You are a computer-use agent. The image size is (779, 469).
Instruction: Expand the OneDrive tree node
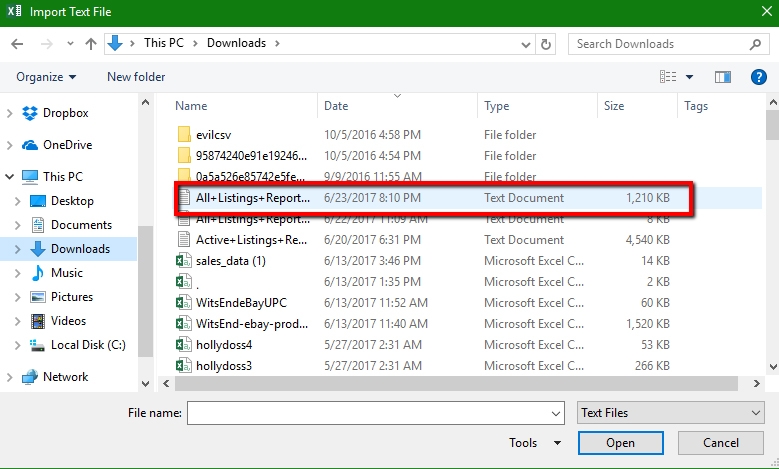11,145
